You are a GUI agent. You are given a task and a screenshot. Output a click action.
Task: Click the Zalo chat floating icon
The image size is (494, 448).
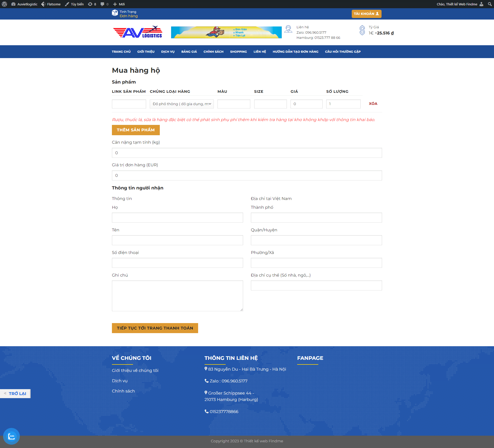pyautogui.click(x=11, y=436)
